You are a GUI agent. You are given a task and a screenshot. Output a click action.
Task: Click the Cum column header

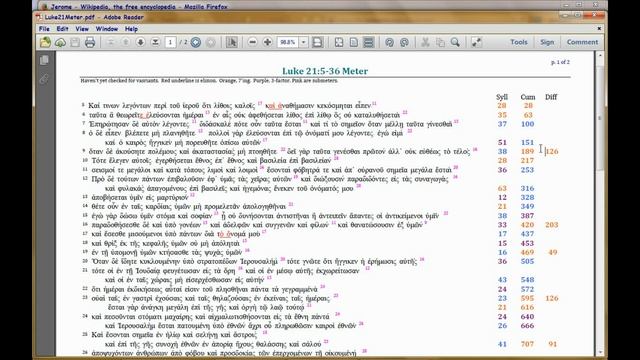(x=527, y=97)
